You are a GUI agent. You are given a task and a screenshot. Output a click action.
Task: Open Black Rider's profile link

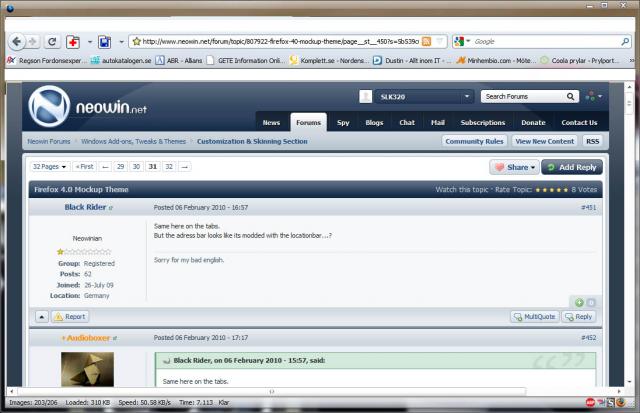tap(85, 207)
